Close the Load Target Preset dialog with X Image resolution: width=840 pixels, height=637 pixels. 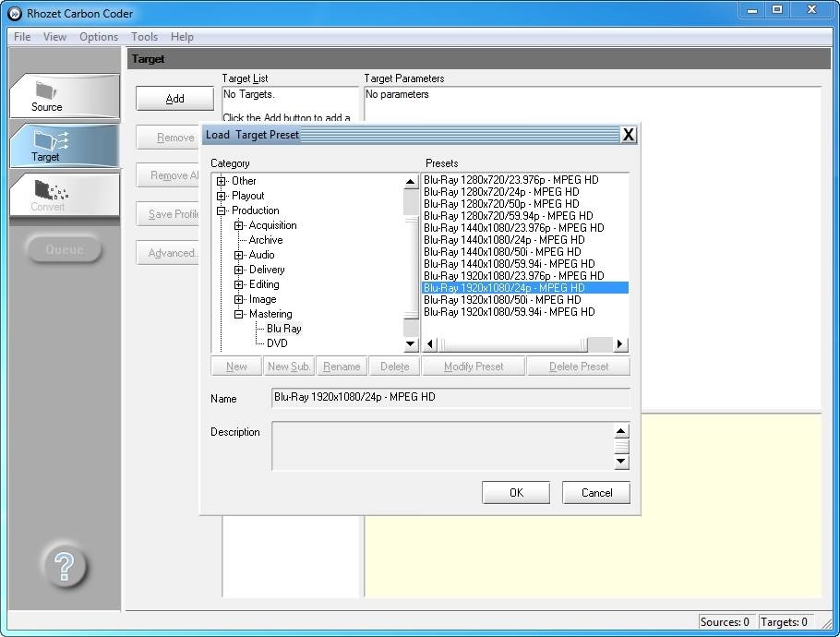(629, 135)
